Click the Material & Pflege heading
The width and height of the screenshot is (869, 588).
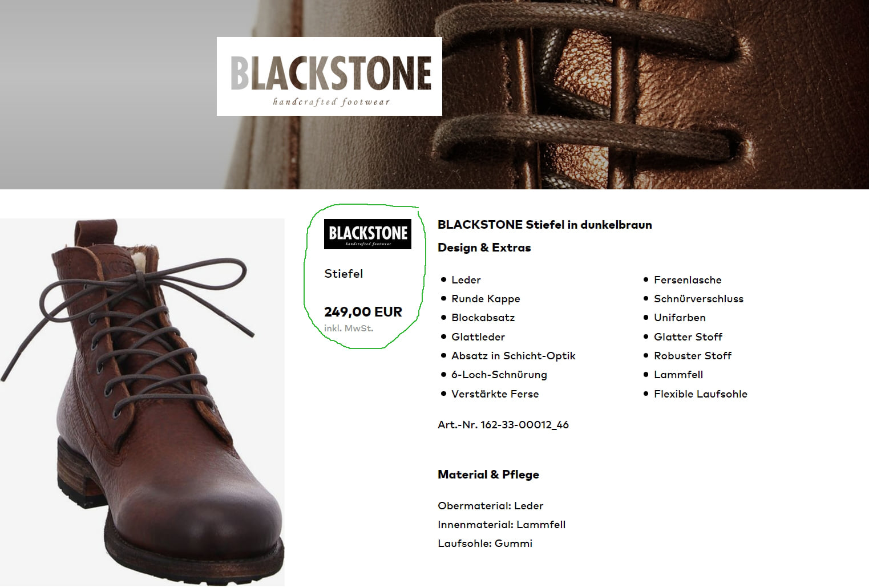tap(488, 475)
